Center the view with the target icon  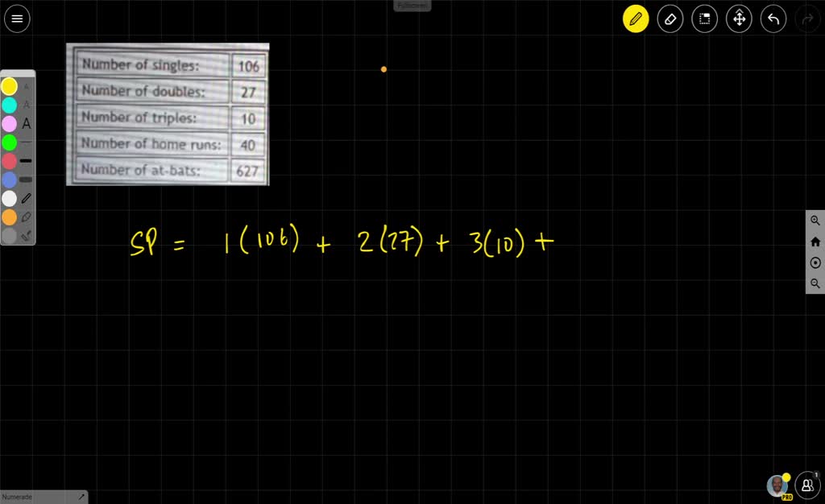pyautogui.click(x=815, y=262)
